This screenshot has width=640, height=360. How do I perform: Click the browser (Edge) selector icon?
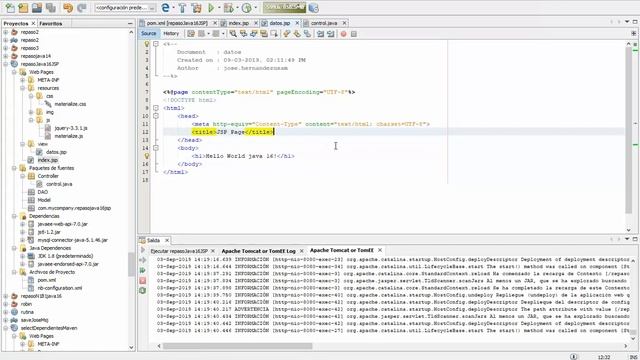pos(165,8)
